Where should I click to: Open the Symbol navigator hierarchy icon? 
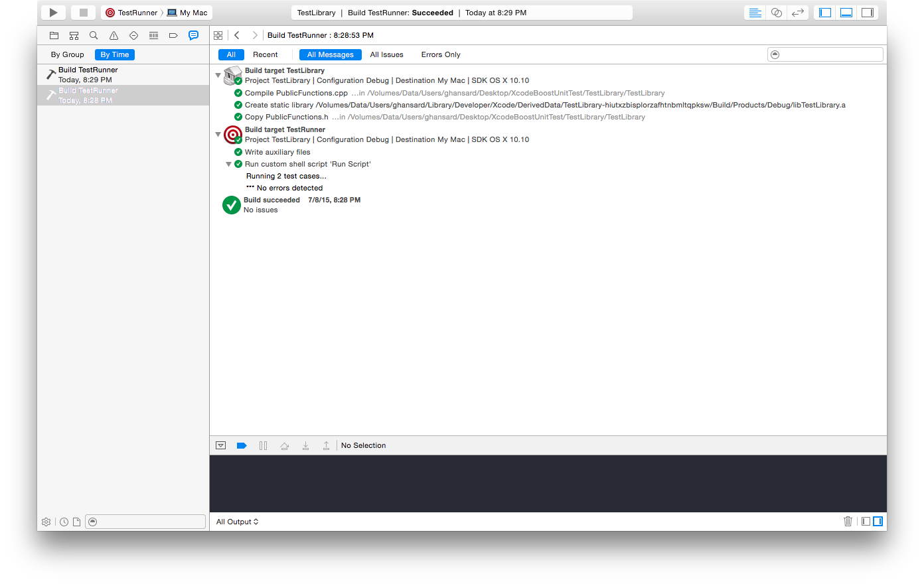coord(74,35)
